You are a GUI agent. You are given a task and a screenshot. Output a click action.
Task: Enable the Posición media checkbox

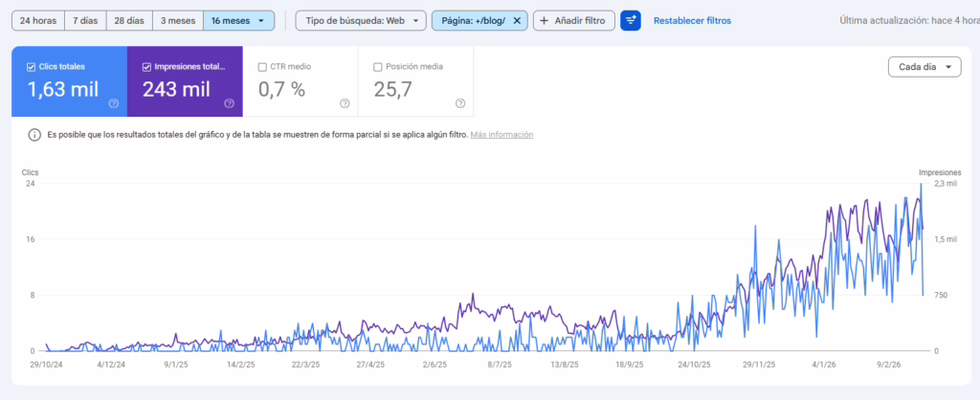coord(378,67)
